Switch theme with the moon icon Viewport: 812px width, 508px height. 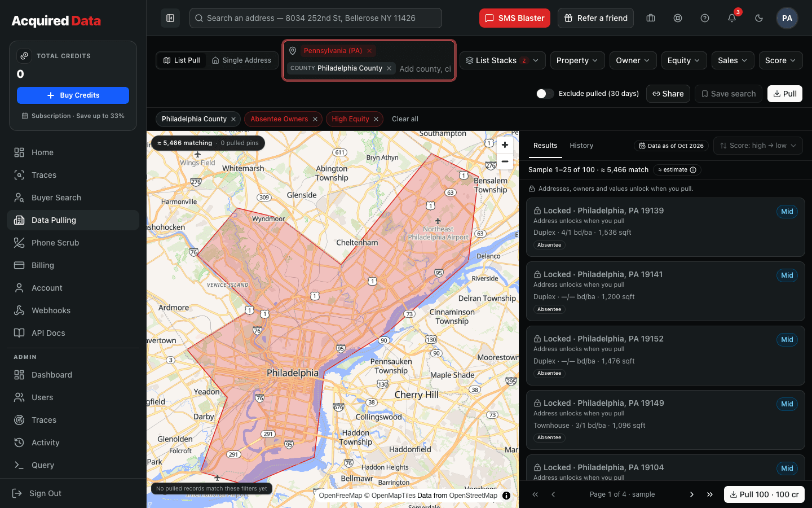(759, 18)
